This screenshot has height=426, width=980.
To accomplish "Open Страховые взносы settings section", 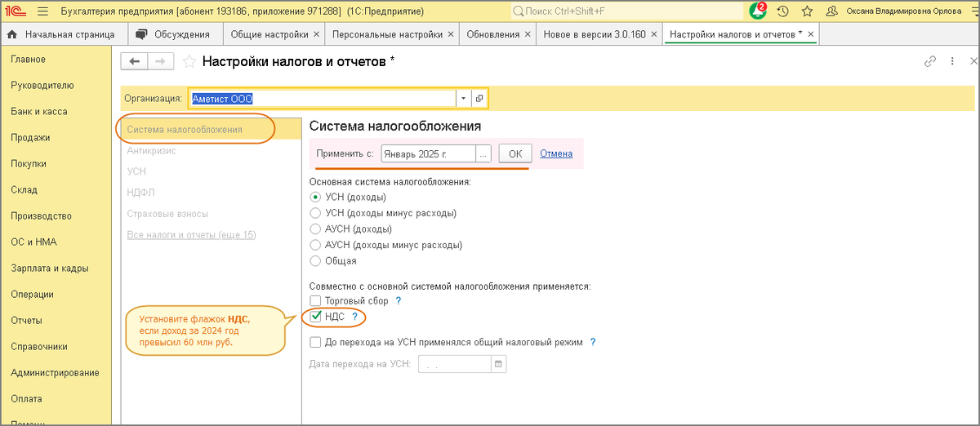I will click(x=167, y=214).
